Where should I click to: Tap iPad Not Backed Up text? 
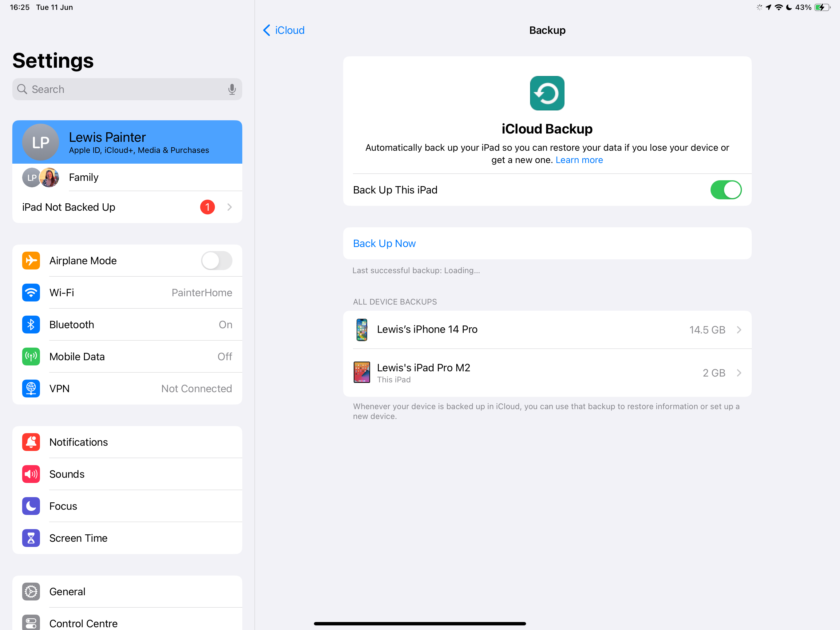[69, 207]
